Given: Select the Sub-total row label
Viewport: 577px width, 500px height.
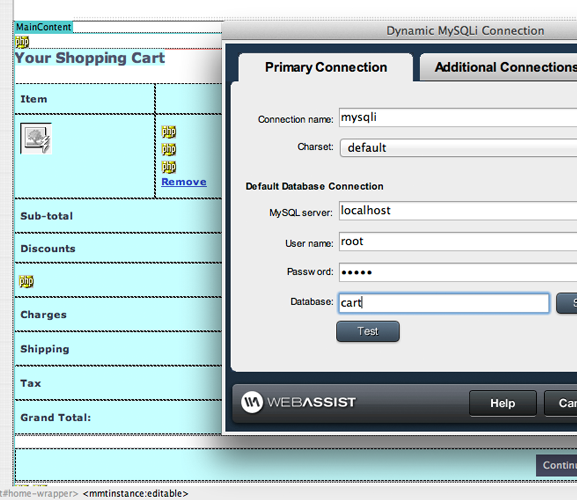Looking at the screenshot, I should click(x=46, y=216).
